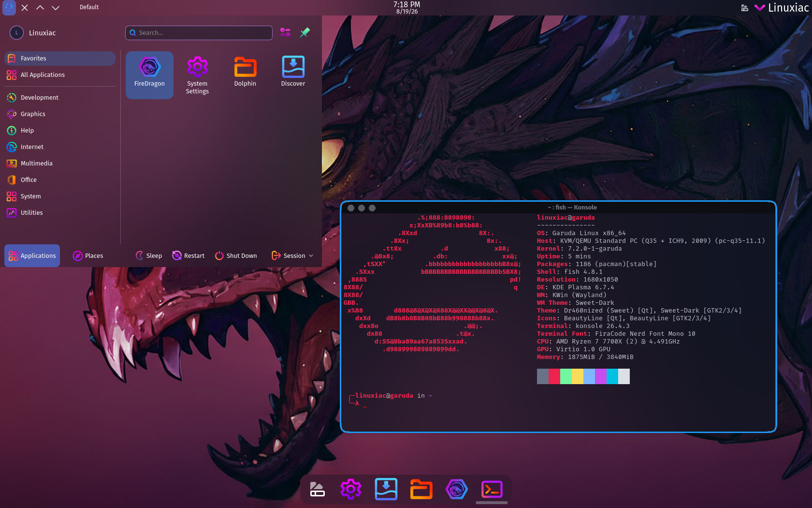Viewport: 812px width, 508px height.
Task: Click the purple color block in Konsole
Action: [x=601, y=376]
